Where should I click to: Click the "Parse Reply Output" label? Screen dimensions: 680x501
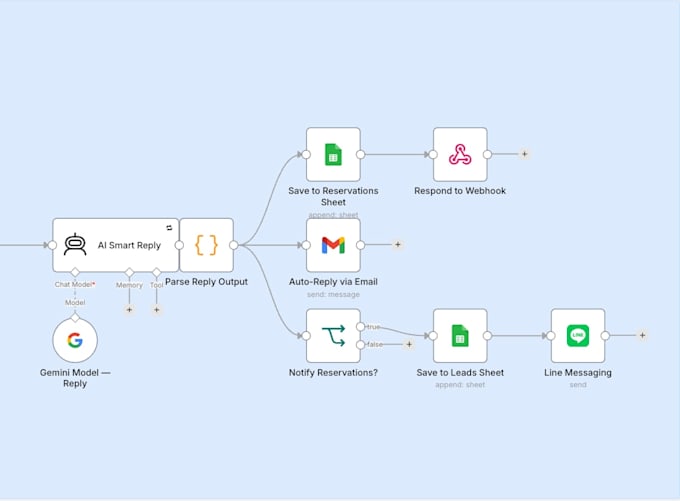206,282
